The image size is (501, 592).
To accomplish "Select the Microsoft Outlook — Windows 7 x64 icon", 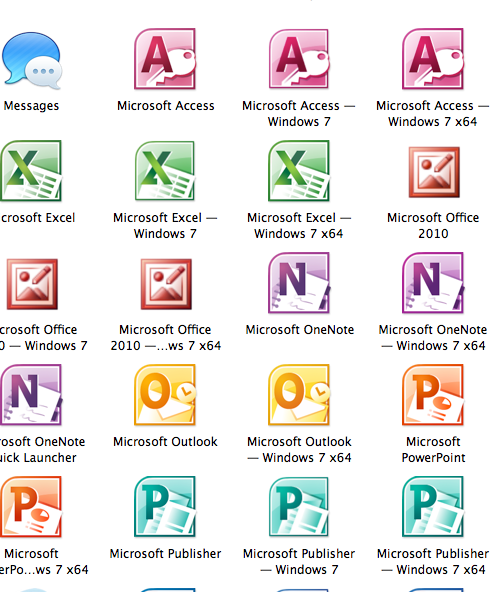I will 299,395.
